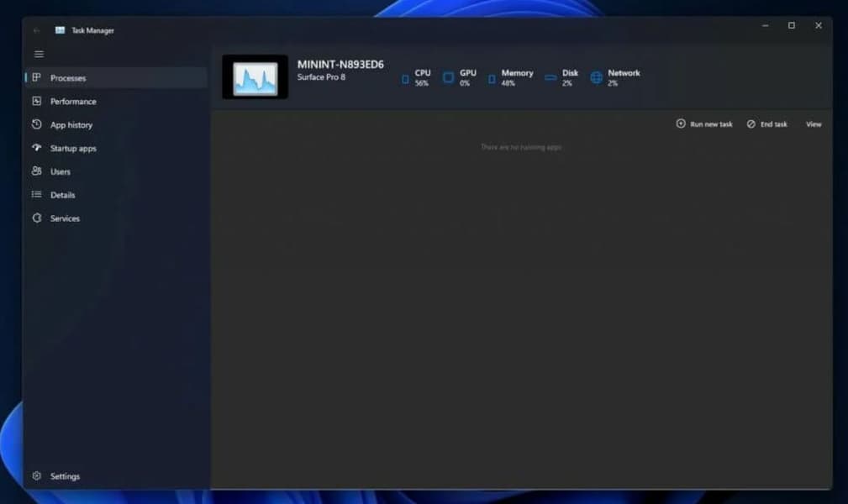
Task: Click the Processes sidebar icon
Action: pos(36,77)
